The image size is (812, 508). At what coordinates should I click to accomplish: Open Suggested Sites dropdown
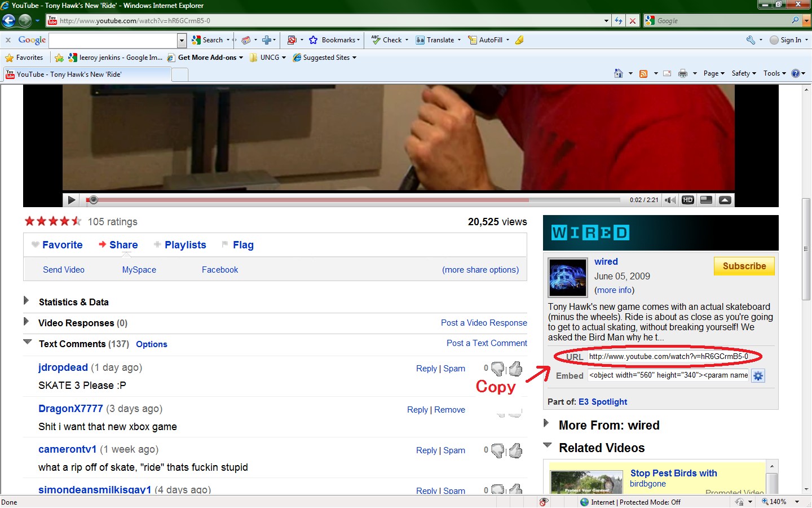[325, 58]
